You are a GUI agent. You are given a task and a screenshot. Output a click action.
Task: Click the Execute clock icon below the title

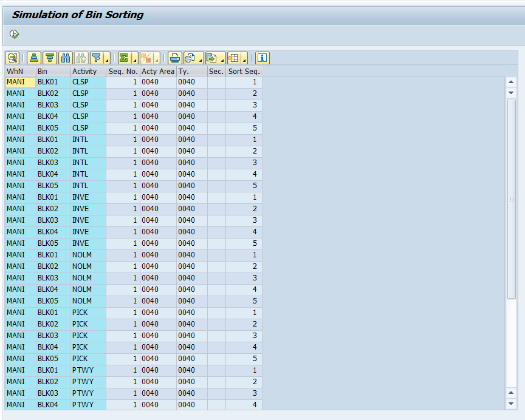14,34
